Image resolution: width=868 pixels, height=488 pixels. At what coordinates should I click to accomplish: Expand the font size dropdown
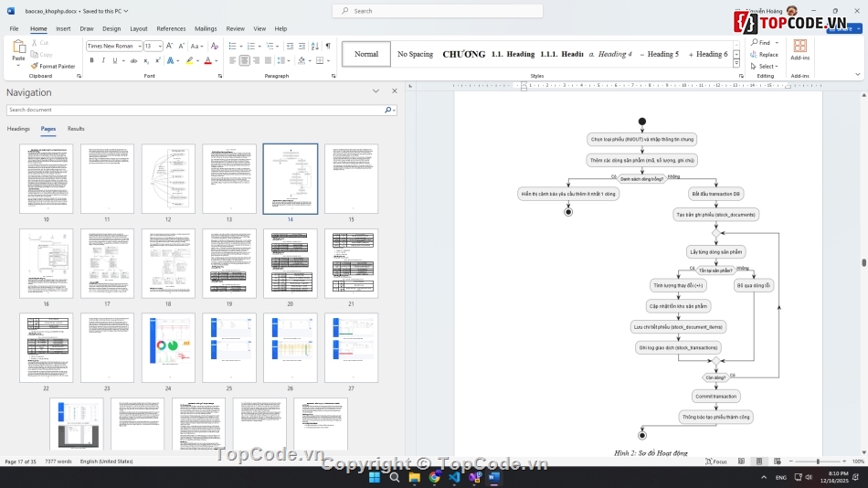(x=160, y=46)
